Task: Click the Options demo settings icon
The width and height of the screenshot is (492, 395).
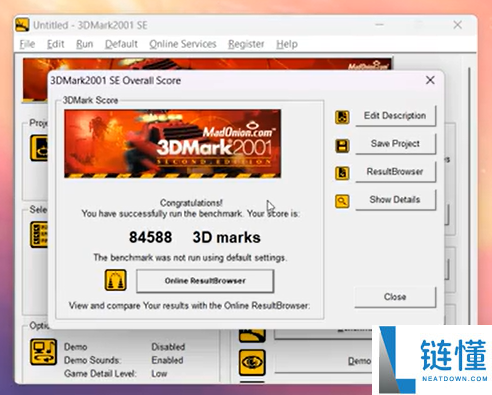Action: pos(43,352)
